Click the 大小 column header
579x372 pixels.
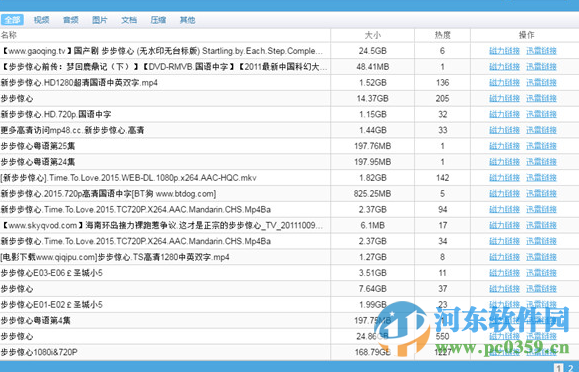tap(373, 35)
